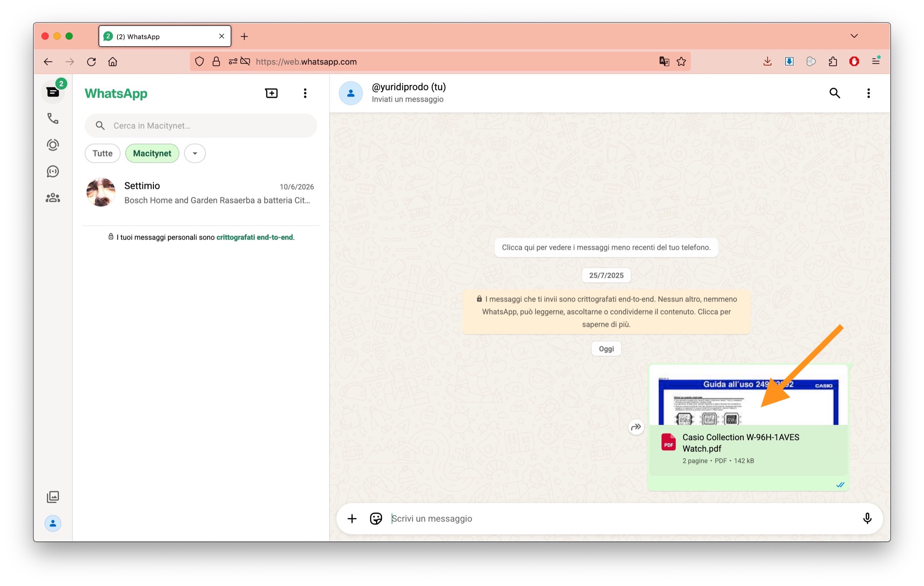
Task: Click the end-to-end encryption info notice
Action: [x=606, y=312]
